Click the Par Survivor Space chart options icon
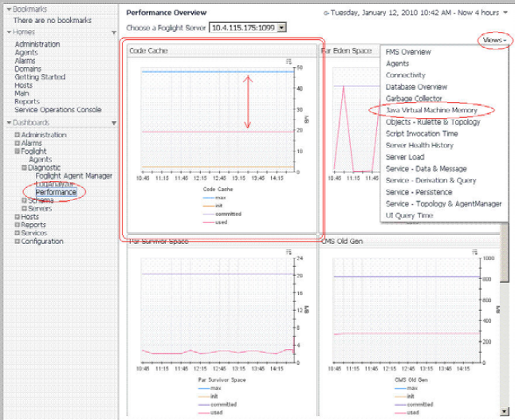Image resolution: width=515 pixels, height=420 pixels. click(289, 251)
